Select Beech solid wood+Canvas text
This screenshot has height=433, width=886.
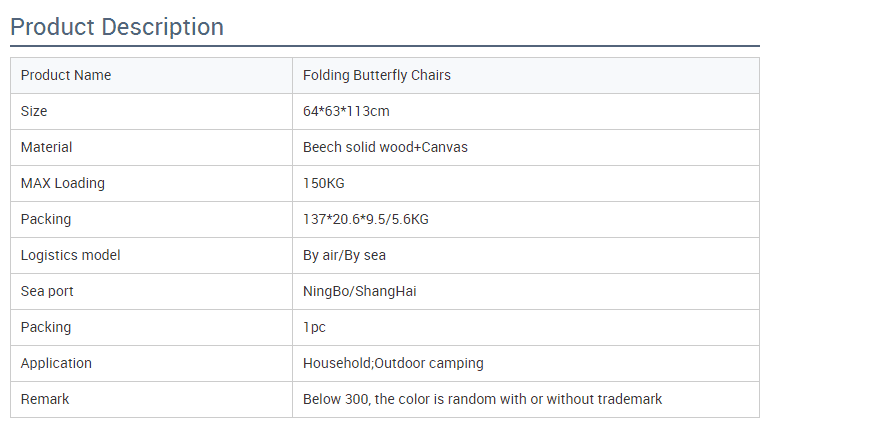pyautogui.click(x=385, y=148)
